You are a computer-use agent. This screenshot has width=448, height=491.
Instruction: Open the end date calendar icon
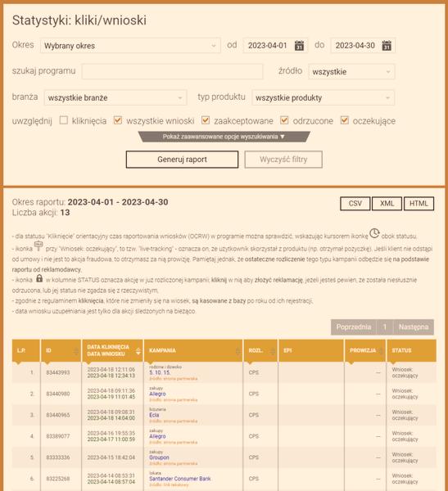(387, 46)
